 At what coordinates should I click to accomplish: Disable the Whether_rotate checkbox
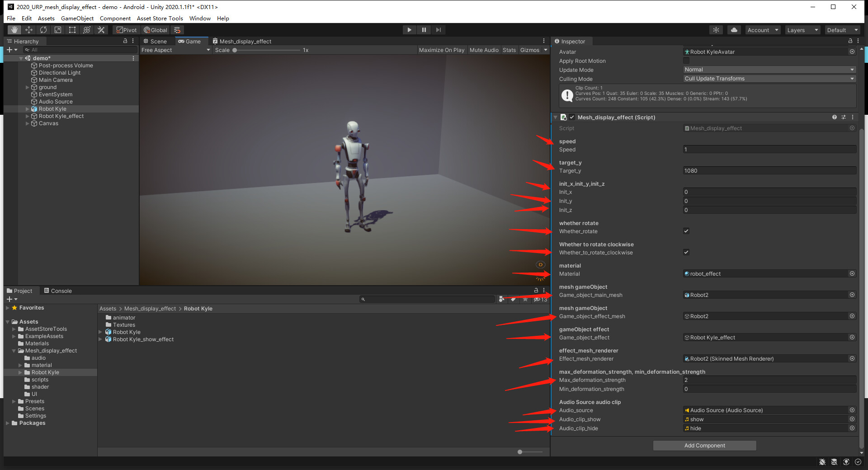click(686, 231)
